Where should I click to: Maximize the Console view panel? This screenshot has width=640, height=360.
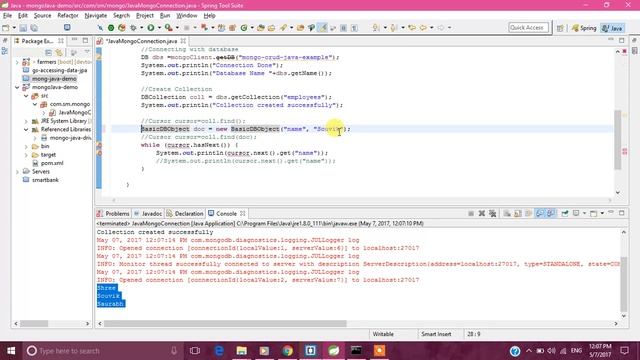pos(622,213)
